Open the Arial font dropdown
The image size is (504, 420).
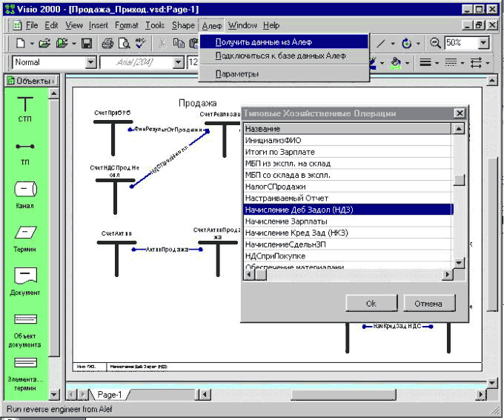pos(179,62)
